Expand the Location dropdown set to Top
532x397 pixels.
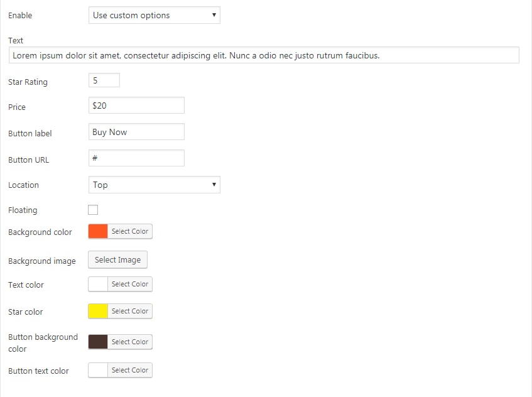point(154,185)
